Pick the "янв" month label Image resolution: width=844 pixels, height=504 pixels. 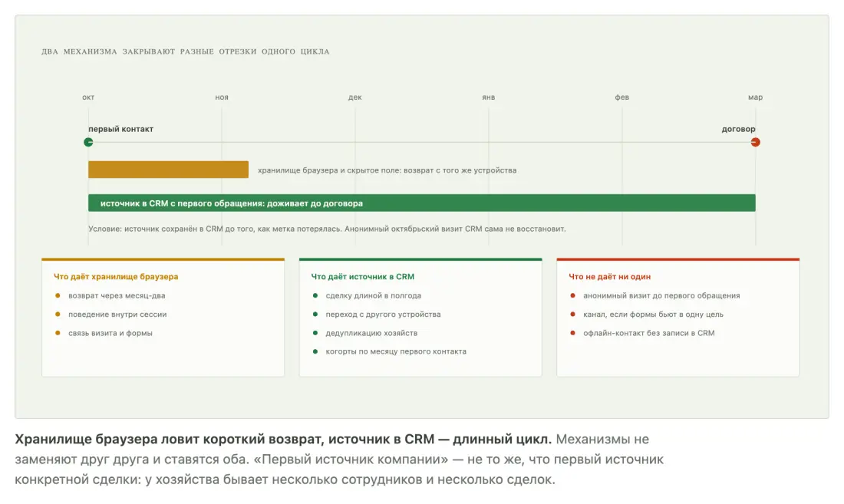click(x=488, y=97)
